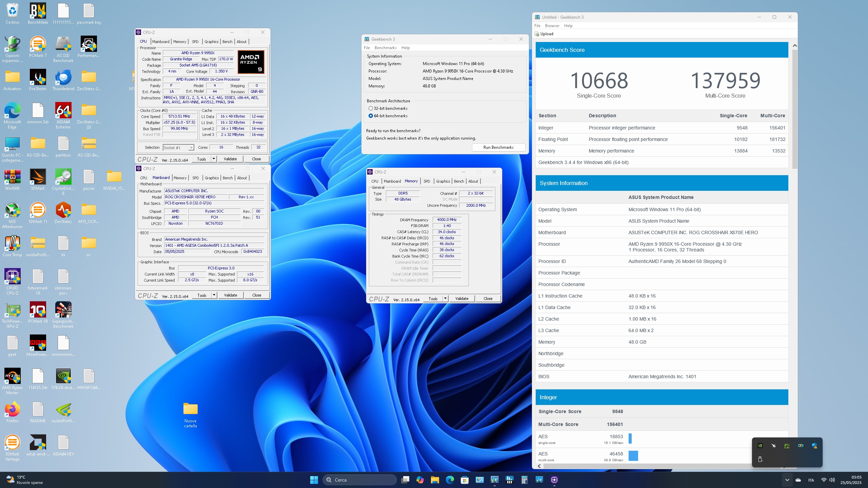
Task: Click the Geekbench results vertical scrollbar thumb
Action: coord(794,109)
